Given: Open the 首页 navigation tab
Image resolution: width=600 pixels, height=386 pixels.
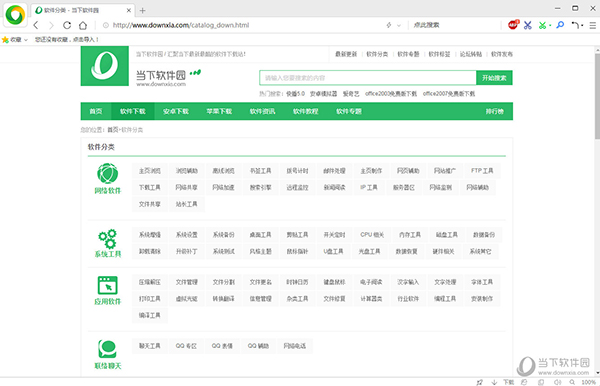Looking at the screenshot, I should 96,111.
